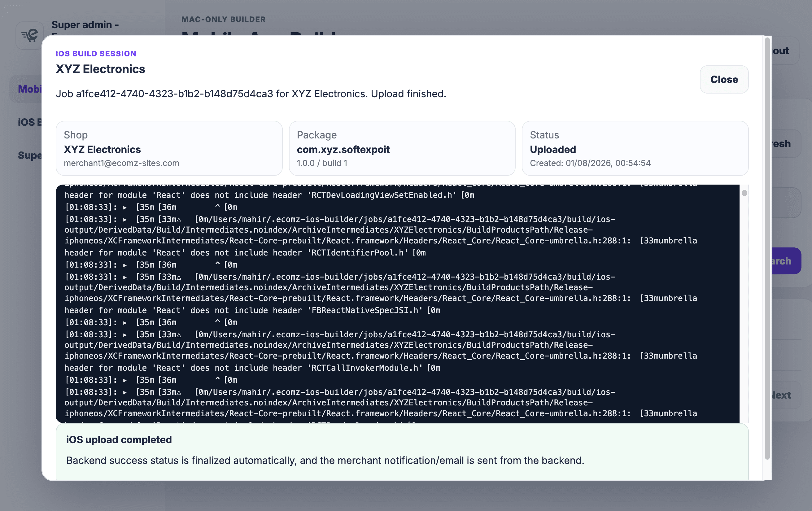Click the Package label in info card
This screenshot has width=812, height=511.
317,135
